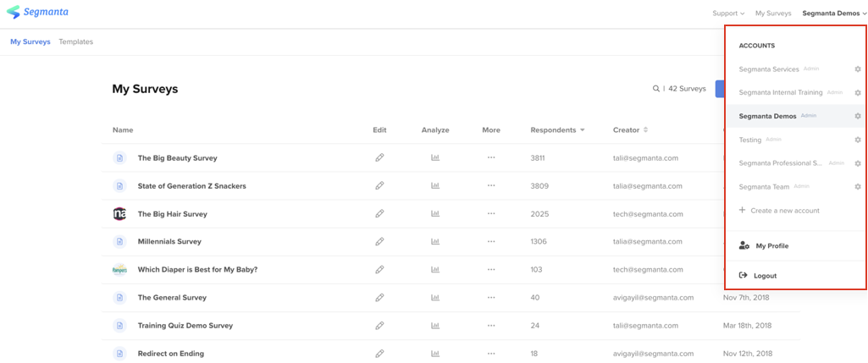
Task: Analyze Training Quiz Demo Survey
Action: tap(435, 326)
